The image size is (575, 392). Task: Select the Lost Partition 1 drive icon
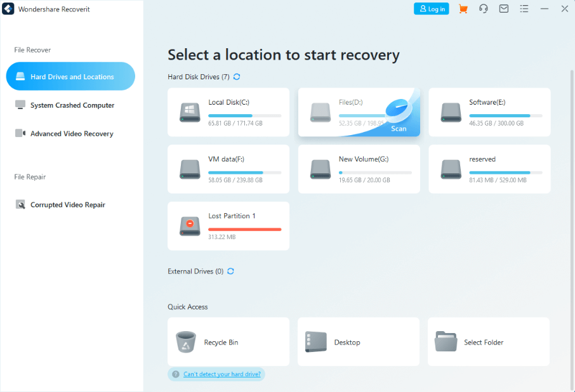190,226
